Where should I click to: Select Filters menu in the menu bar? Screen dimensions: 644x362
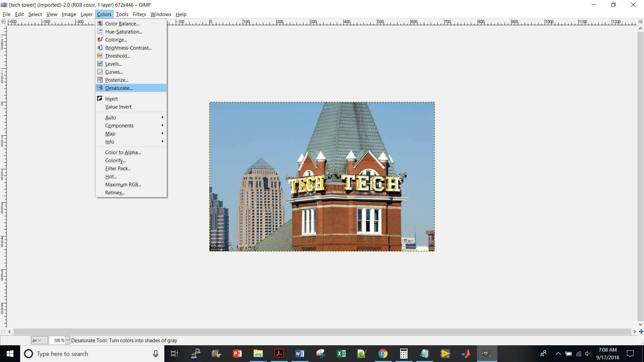click(x=139, y=14)
